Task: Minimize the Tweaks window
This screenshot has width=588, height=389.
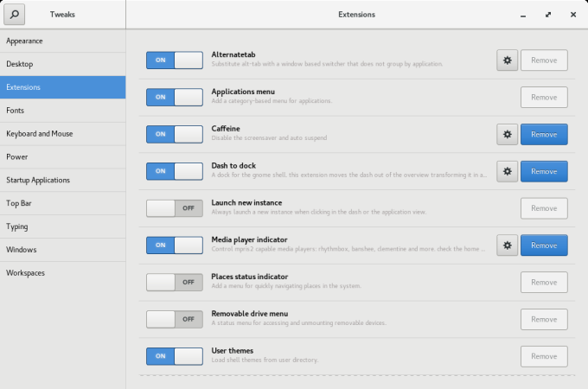Action: 524,15
